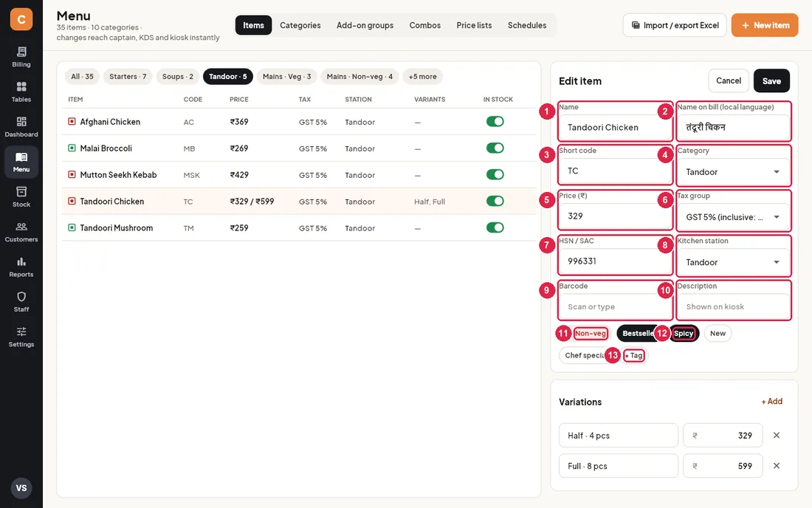Open Billing from the sidebar
Viewport: 812px width, 508px height.
pyautogui.click(x=21, y=57)
